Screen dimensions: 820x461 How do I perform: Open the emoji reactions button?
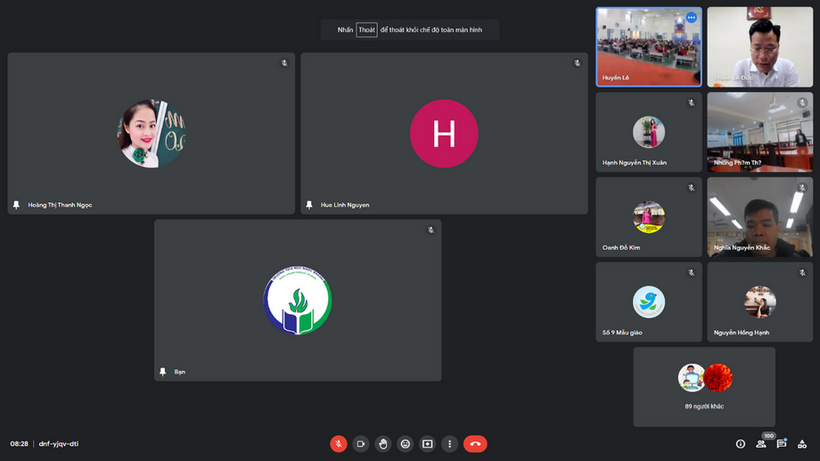tap(405, 443)
